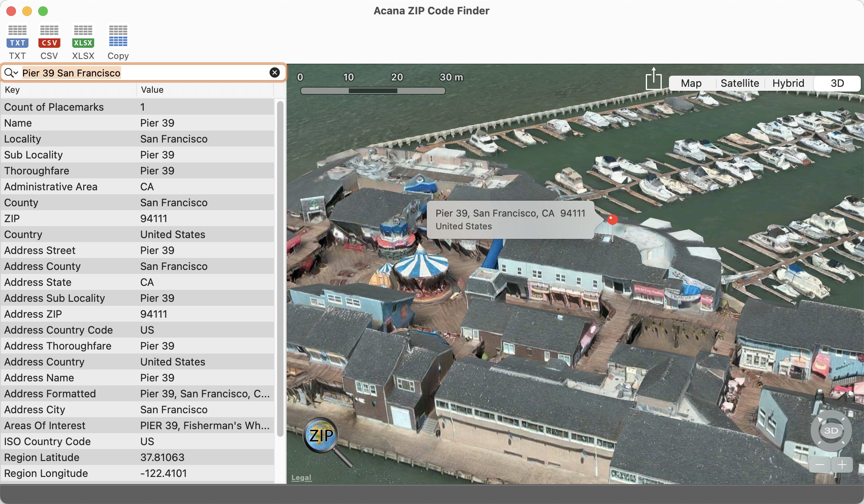Image resolution: width=864 pixels, height=504 pixels.
Task: Select the Address Sub Locality row
Action: click(137, 298)
